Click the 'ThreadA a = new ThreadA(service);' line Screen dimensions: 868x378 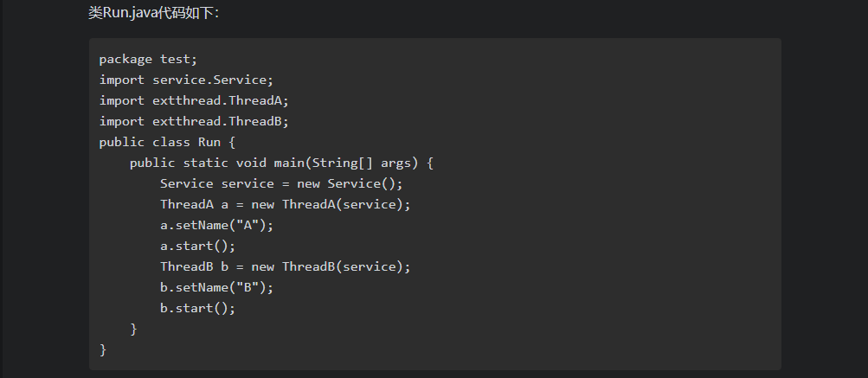point(285,204)
